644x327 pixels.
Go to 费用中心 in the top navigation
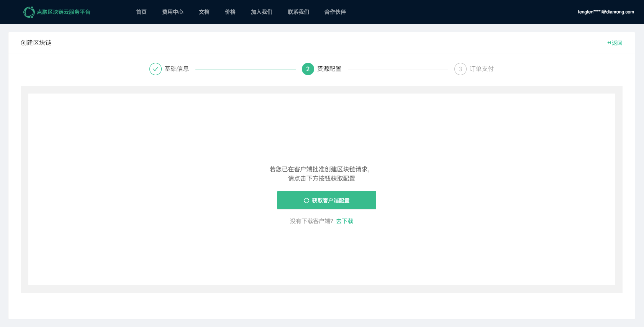(x=173, y=12)
